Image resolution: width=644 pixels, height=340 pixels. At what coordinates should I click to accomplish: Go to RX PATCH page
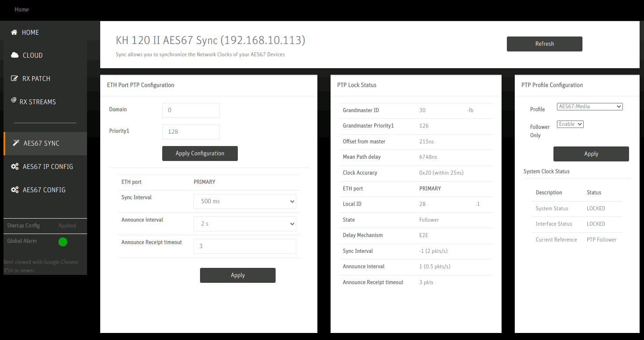pos(45,79)
